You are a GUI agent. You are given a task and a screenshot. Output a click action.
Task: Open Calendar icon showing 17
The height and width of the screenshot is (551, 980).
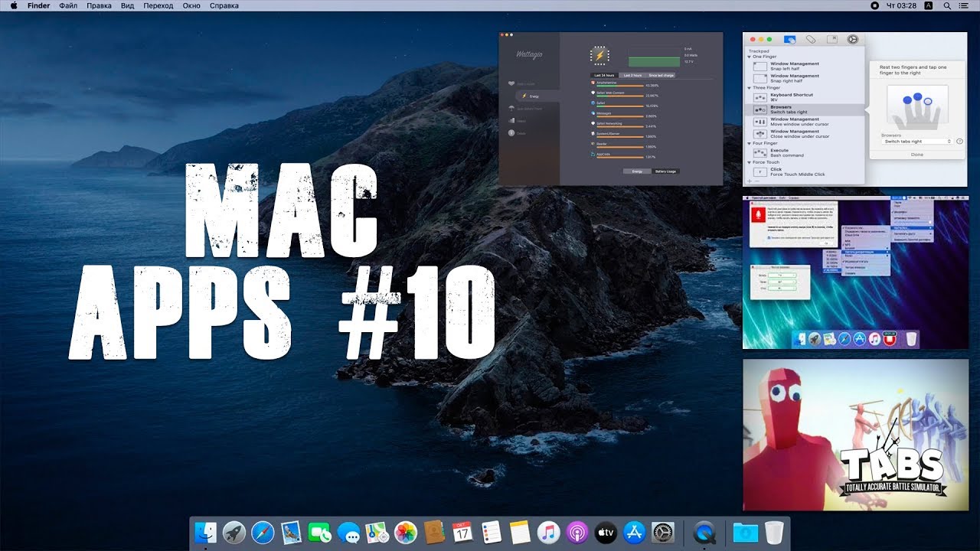point(462,533)
